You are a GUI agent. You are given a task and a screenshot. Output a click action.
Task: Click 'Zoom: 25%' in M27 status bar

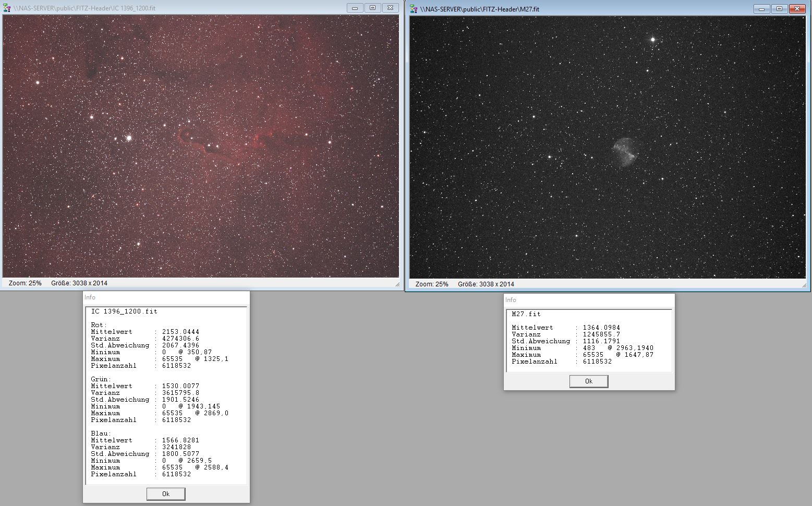[x=432, y=284]
